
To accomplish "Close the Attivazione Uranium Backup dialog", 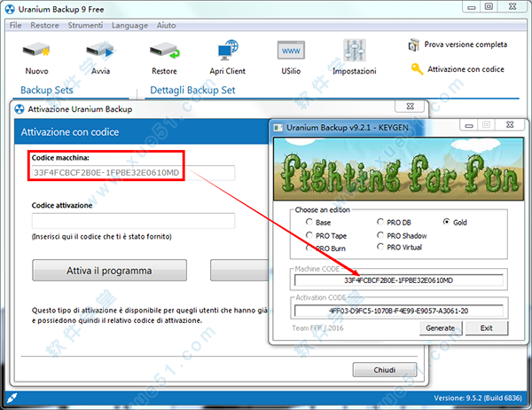I will (410, 106).
